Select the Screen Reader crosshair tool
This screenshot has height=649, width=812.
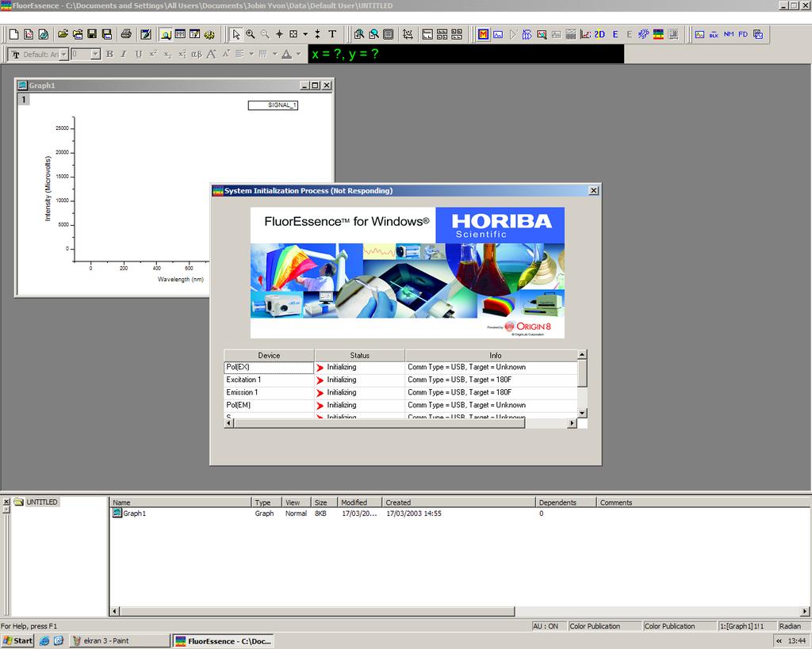(279, 34)
